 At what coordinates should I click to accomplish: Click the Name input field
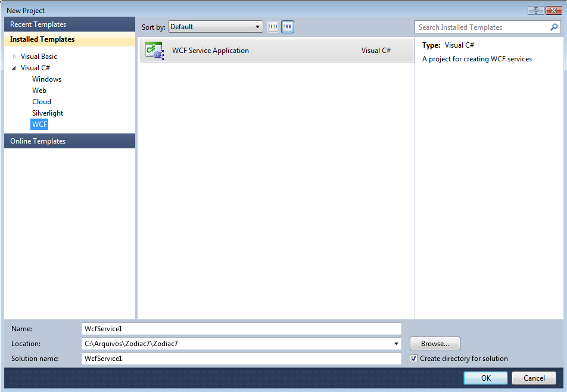pos(241,329)
